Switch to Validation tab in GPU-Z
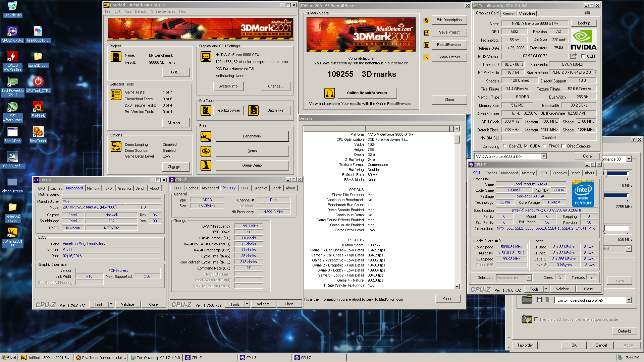The image size is (644, 362). point(527,14)
